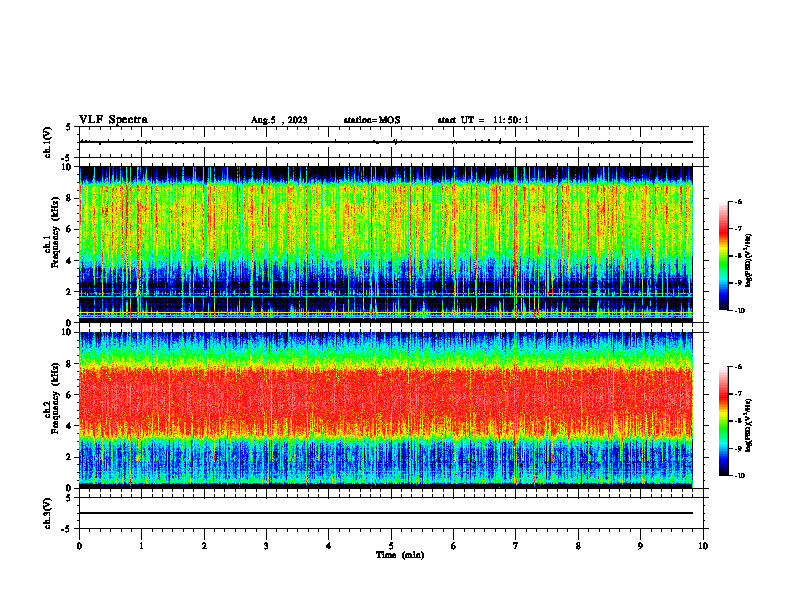Click inside the ch.1 spectrogram panel

click(x=386, y=244)
